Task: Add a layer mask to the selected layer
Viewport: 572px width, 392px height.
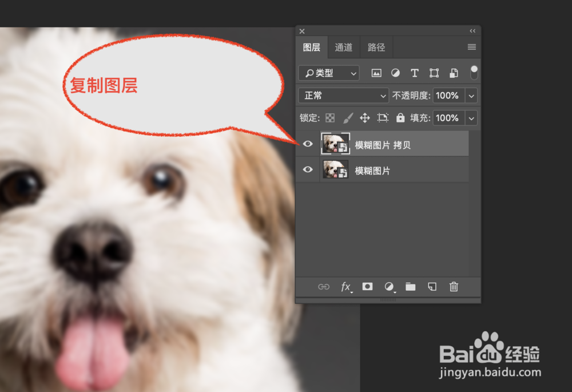Action: point(367,287)
